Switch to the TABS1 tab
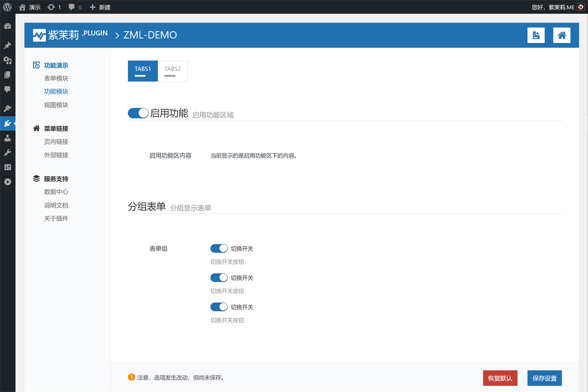Viewport: 588px width, 392px height. click(x=143, y=71)
